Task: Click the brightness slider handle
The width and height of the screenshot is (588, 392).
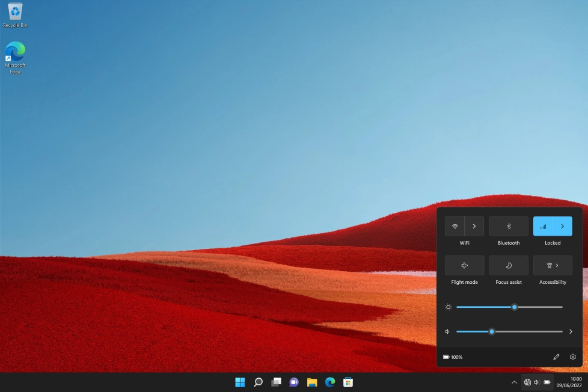Action: pos(515,307)
